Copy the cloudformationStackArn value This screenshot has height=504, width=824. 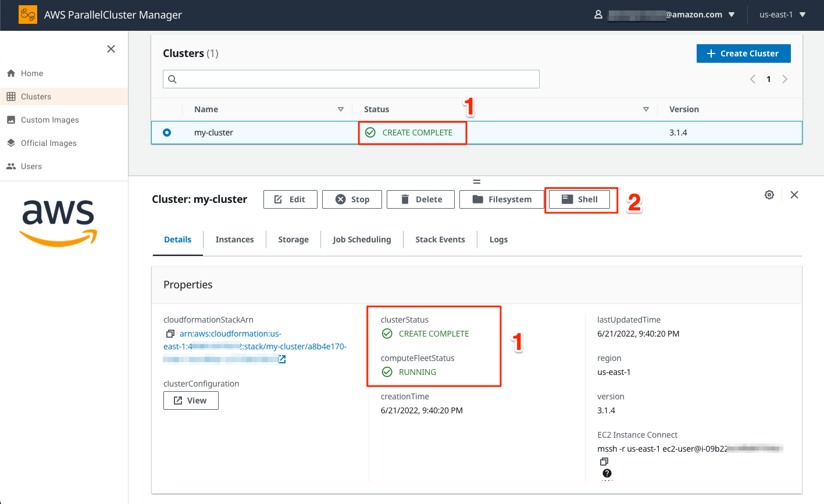pos(170,334)
